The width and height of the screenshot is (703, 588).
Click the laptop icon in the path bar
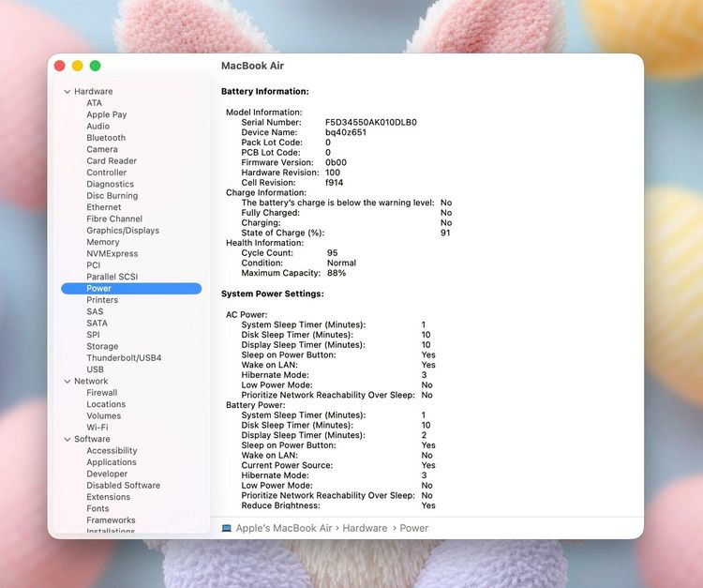pos(227,528)
